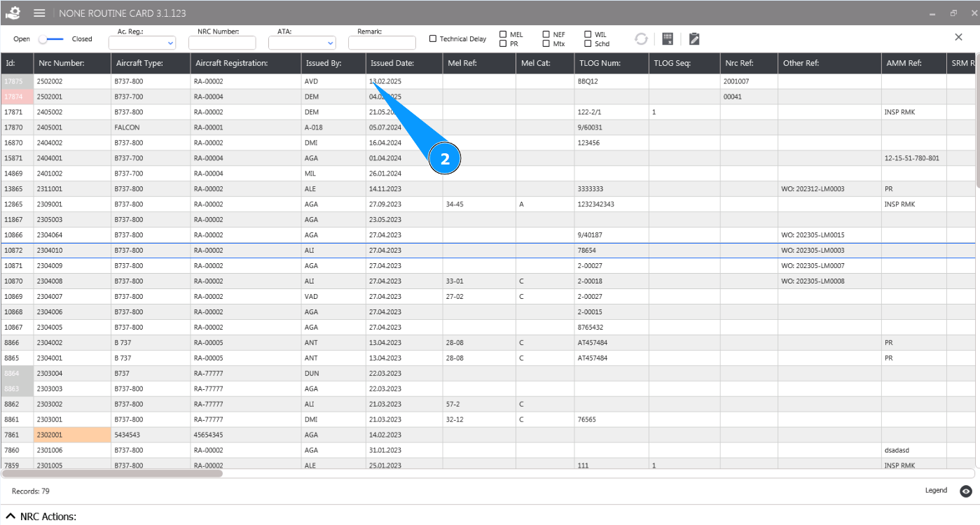Click the clipboard edit icon
The height and width of the screenshot is (525, 980).
click(x=693, y=39)
